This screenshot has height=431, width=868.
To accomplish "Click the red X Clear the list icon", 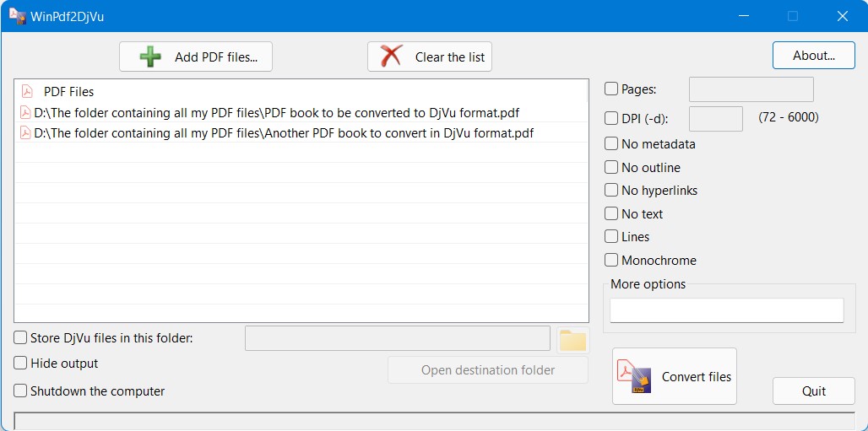I will 391,57.
